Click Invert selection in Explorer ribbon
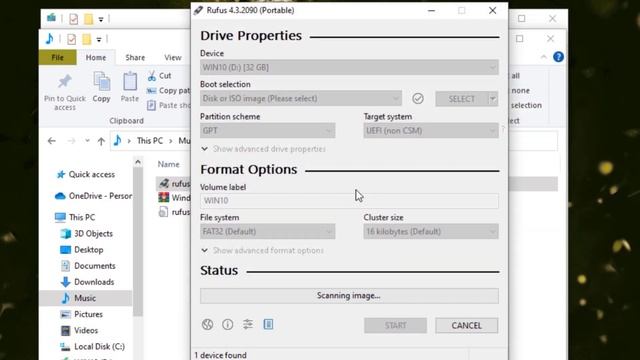 coord(526,105)
